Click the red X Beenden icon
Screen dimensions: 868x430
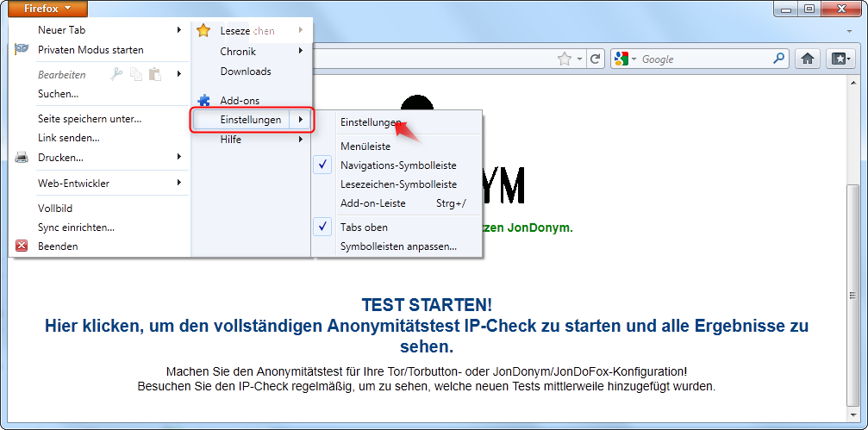(22, 246)
